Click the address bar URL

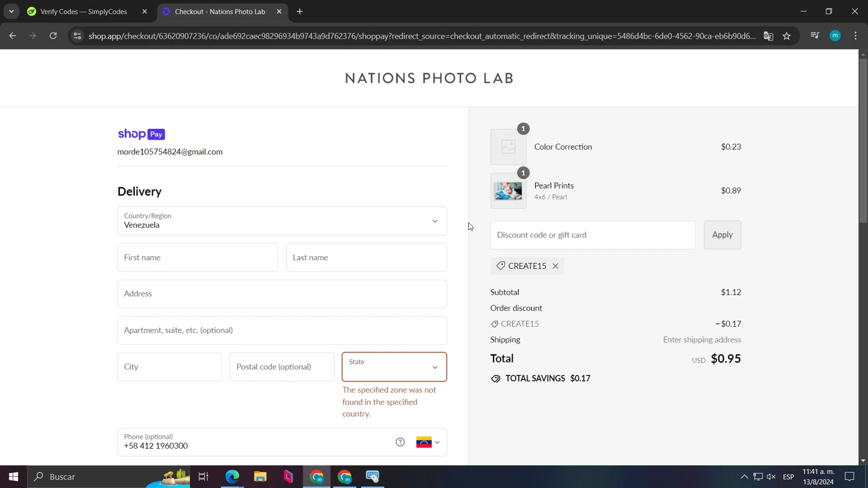[x=422, y=36]
